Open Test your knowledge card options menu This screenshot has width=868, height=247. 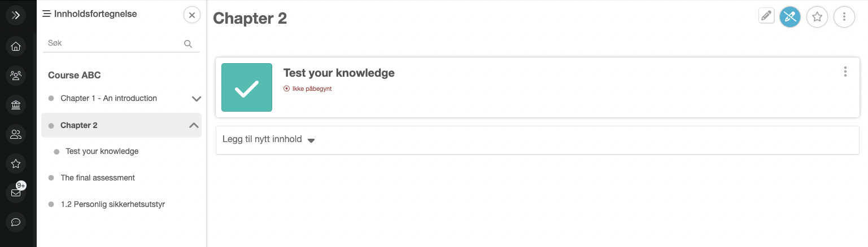point(845,72)
